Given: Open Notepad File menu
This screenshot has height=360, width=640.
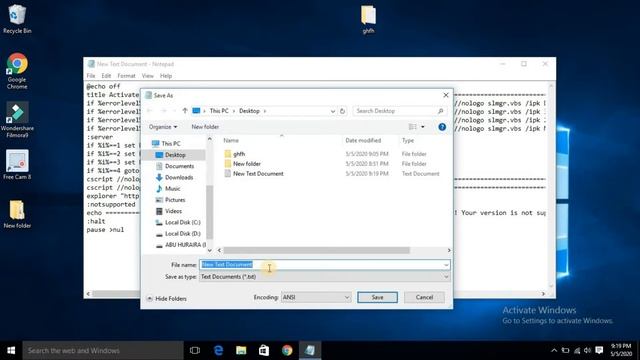Looking at the screenshot, I should pos(91,76).
